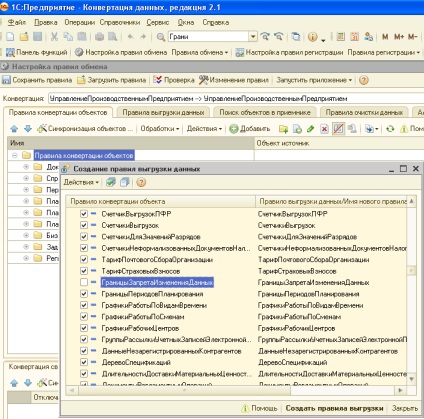424x419 pixels.
Task: Click the Помощь button in dialog
Action: [x=260, y=408]
